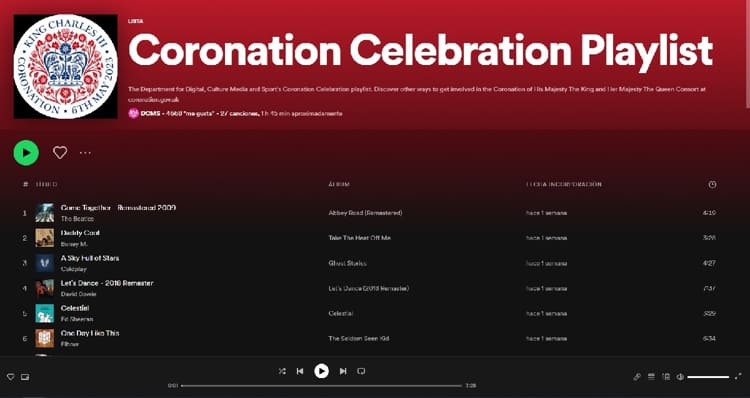The image size is (750, 398).
Task: Like the playlist with the heart beside the green play button
Action: (x=60, y=153)
